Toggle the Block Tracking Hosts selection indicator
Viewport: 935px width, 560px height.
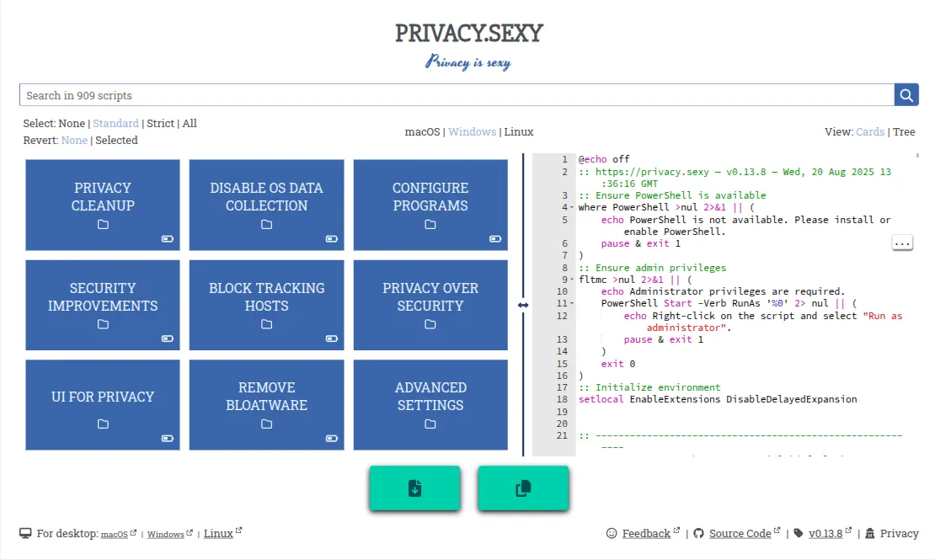click(331, 339)
